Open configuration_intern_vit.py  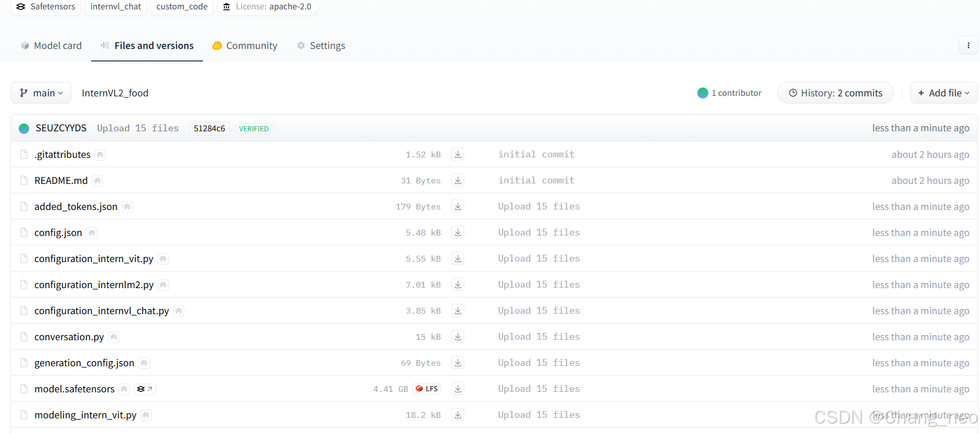pos(94,258)
